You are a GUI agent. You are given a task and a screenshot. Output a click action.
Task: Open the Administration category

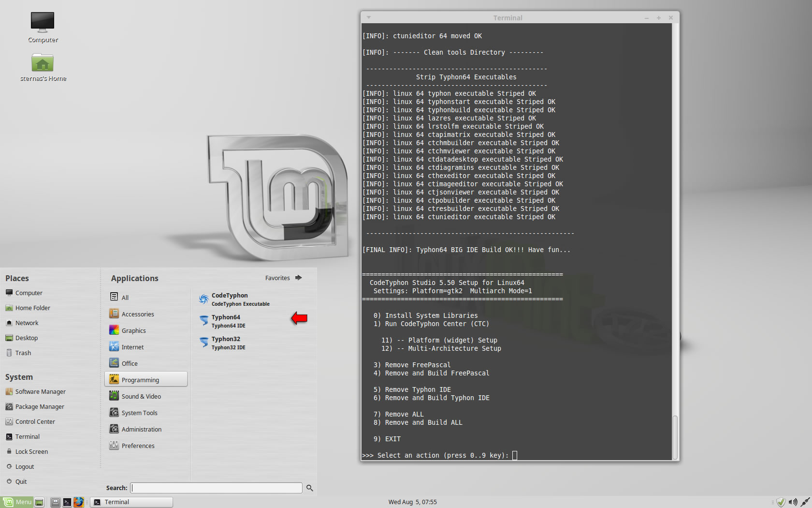(x=145, y=429)
